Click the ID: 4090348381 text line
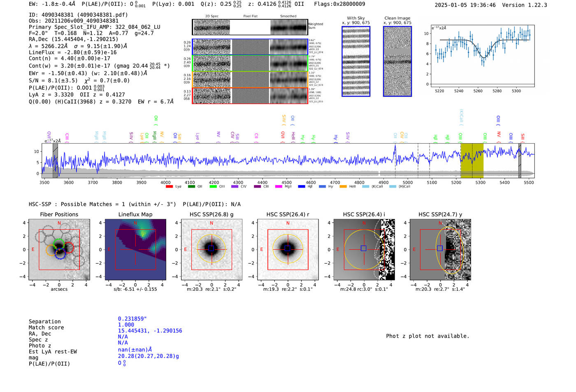Image resolution: width=576 pixels, height=392 pixels. [78, 15]
